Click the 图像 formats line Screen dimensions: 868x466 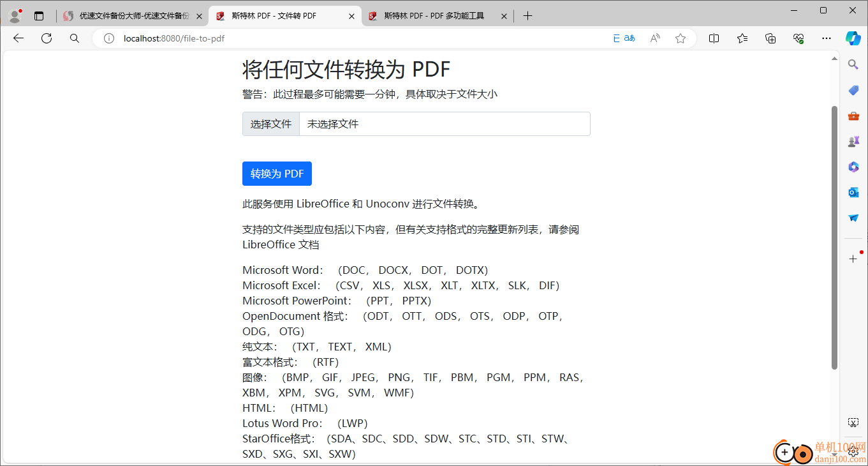coord(413,385)
